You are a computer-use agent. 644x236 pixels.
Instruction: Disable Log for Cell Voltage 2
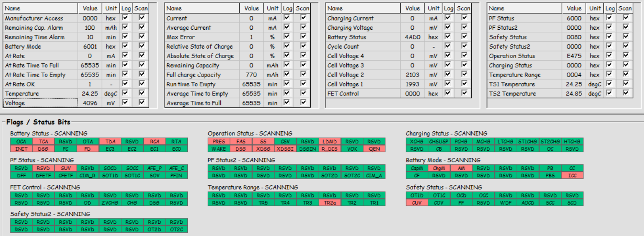[x=448, y=74]
